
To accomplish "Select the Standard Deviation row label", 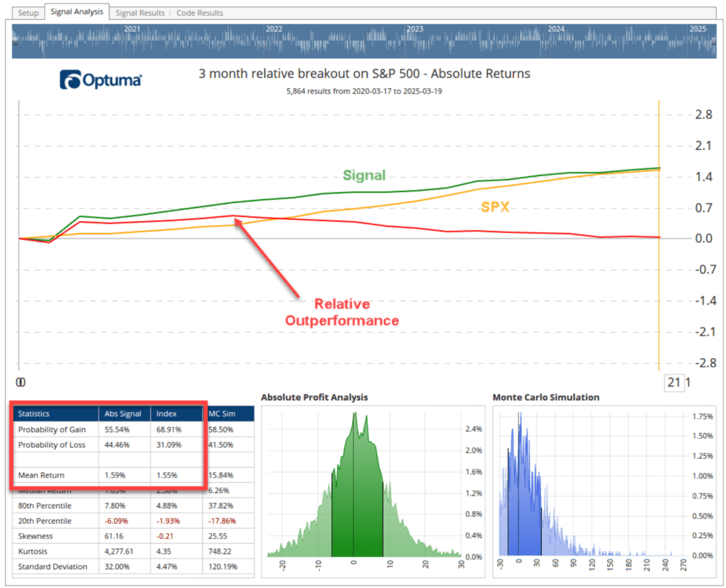I will pos(52,567).
